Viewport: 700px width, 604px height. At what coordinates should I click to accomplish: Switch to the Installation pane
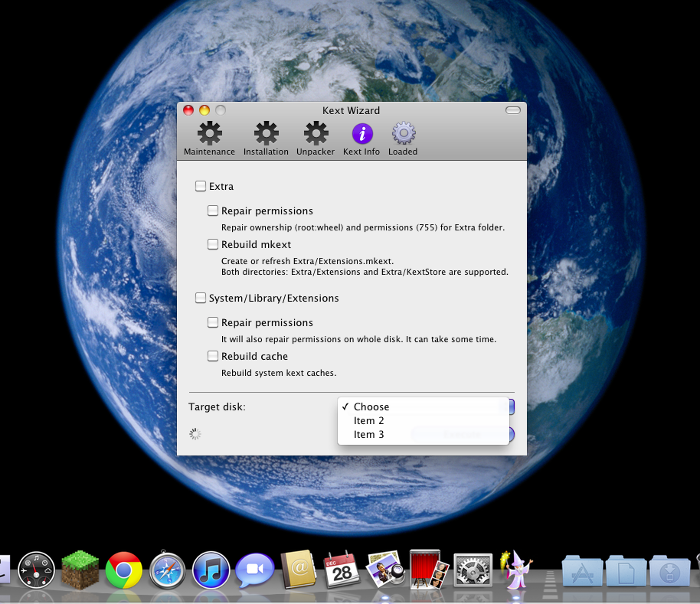pos(266,139)
